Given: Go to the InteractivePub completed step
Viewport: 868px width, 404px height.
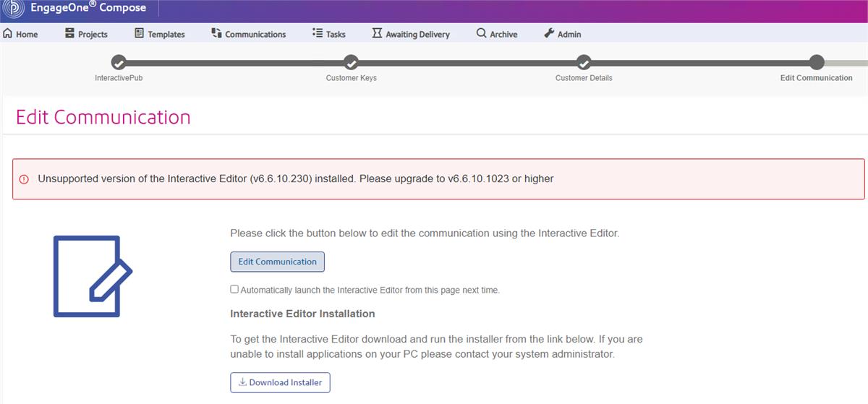Looking at the screenshot, I should click(119, 62).
